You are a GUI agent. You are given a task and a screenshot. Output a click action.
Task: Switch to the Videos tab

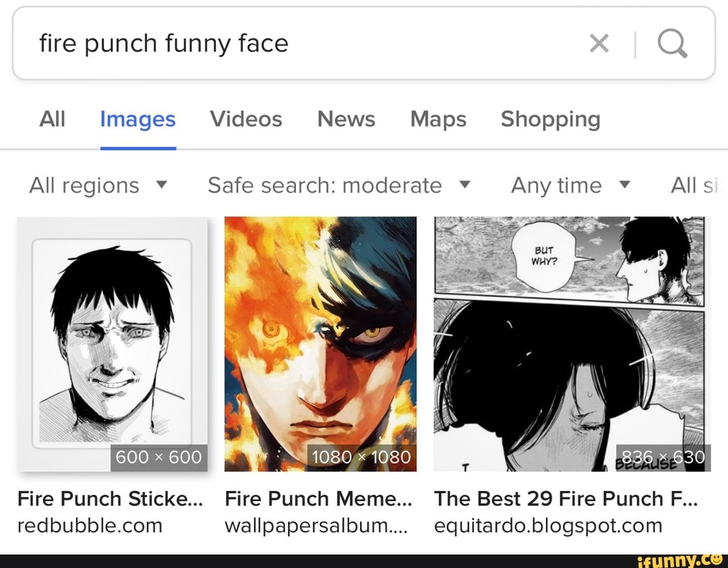coord(246,119)
